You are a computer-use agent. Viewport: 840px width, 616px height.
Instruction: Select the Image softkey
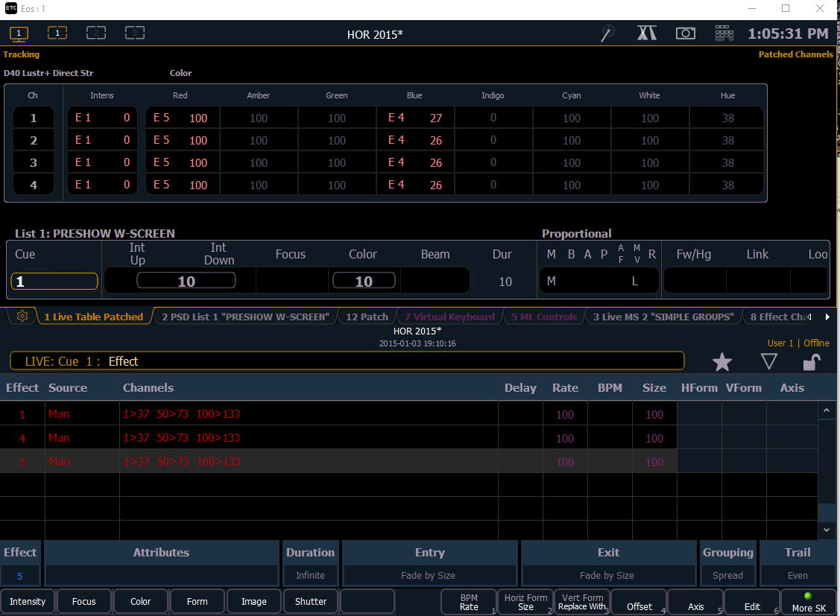tap(254, 602)
